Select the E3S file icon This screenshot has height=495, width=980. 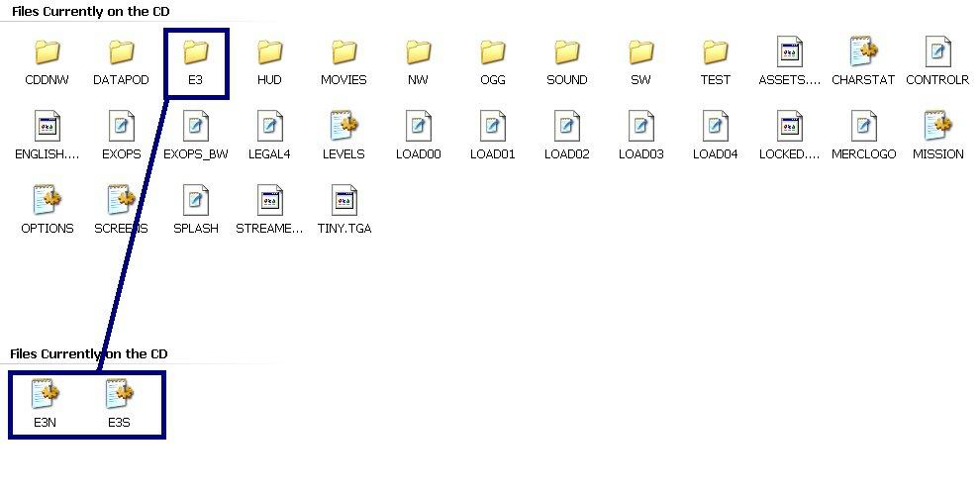tap(120, 394)
